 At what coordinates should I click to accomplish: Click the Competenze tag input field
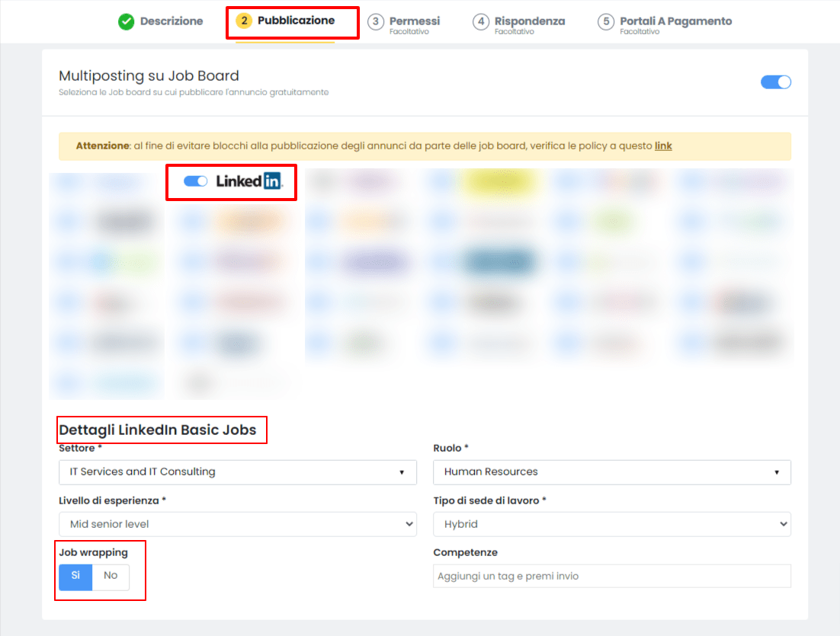pyautogui.click(x=612, y=576)
